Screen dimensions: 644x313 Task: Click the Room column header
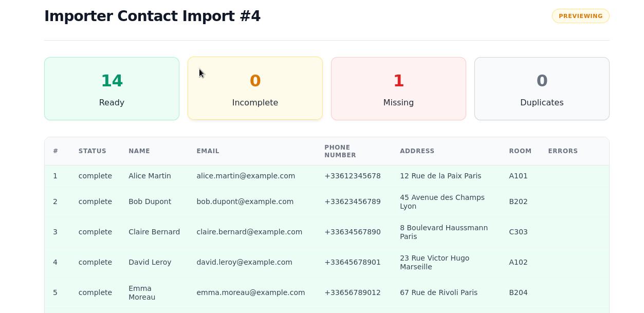tap(520, 151)
